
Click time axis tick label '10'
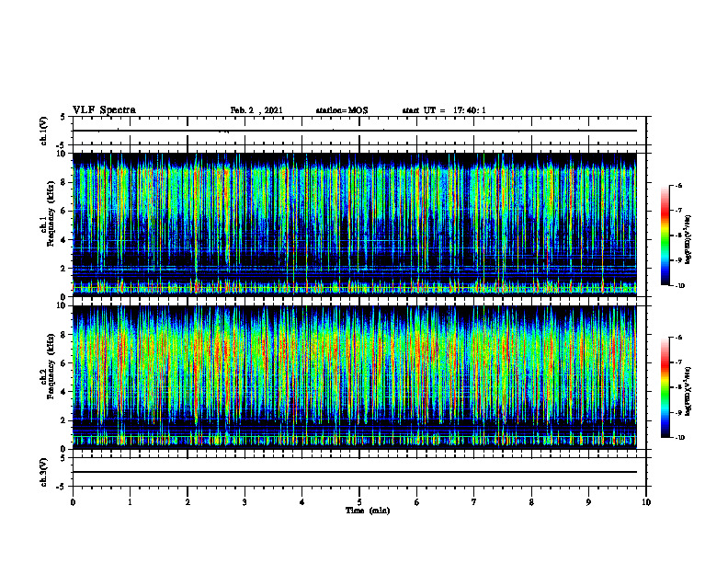[646, 502]
